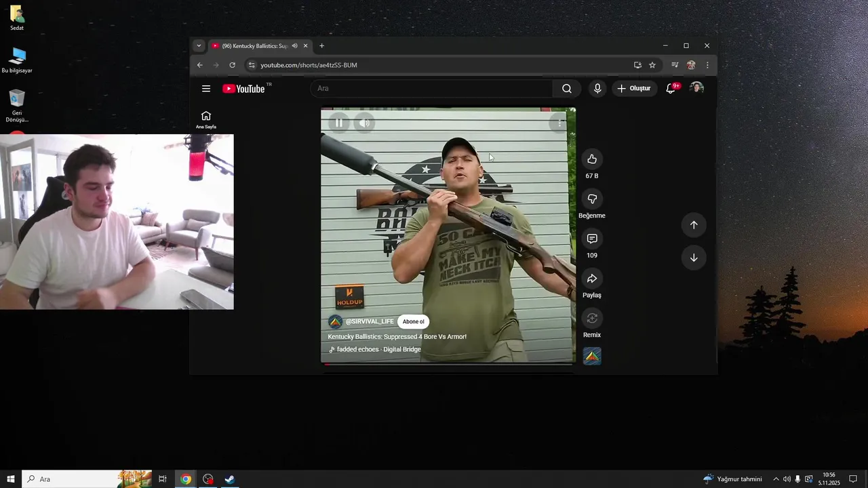This screenshot has width=868, height=488.
Task: Go to previous short with up arrow
Action: pyautogui.click(x=694, y=225)
